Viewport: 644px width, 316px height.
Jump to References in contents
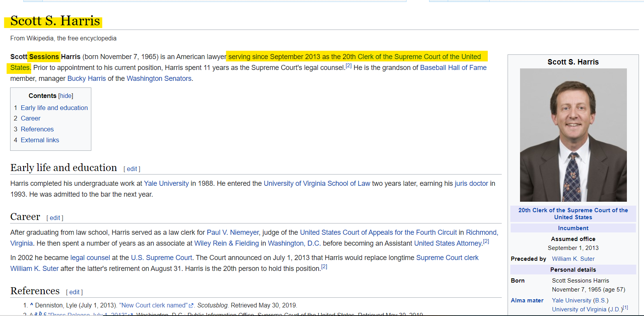click(37, 129)
